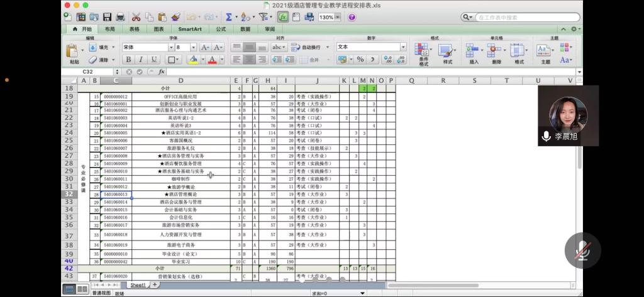Click the yellow fill color swatch
The image size is (644, 297).
[x=193, y=60]
